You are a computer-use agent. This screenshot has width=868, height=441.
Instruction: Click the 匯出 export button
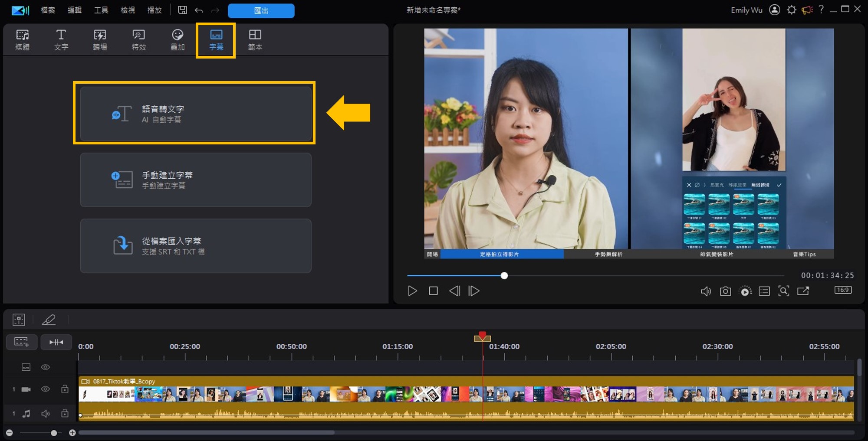(261, 10)
